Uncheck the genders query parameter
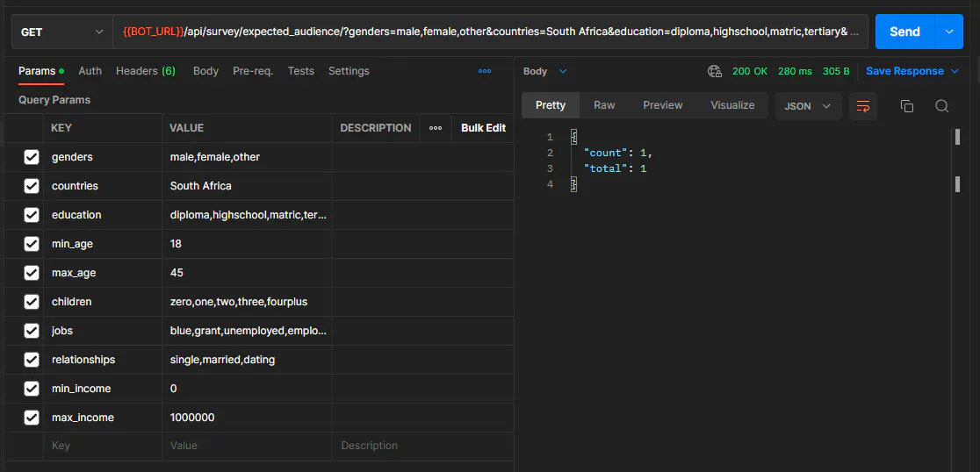This screenshot has width=980, height=472. click(x=32, y=157)
